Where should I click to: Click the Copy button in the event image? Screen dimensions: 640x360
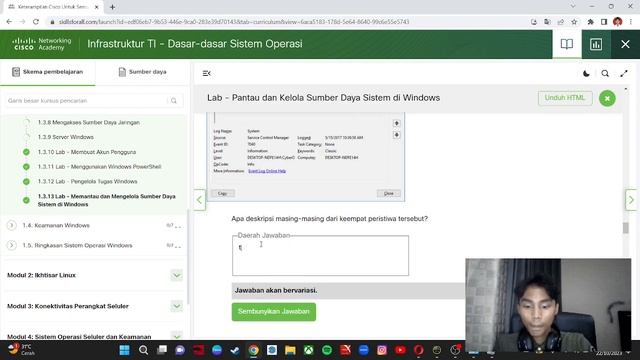pyautogui.click(x=223, y=193)
